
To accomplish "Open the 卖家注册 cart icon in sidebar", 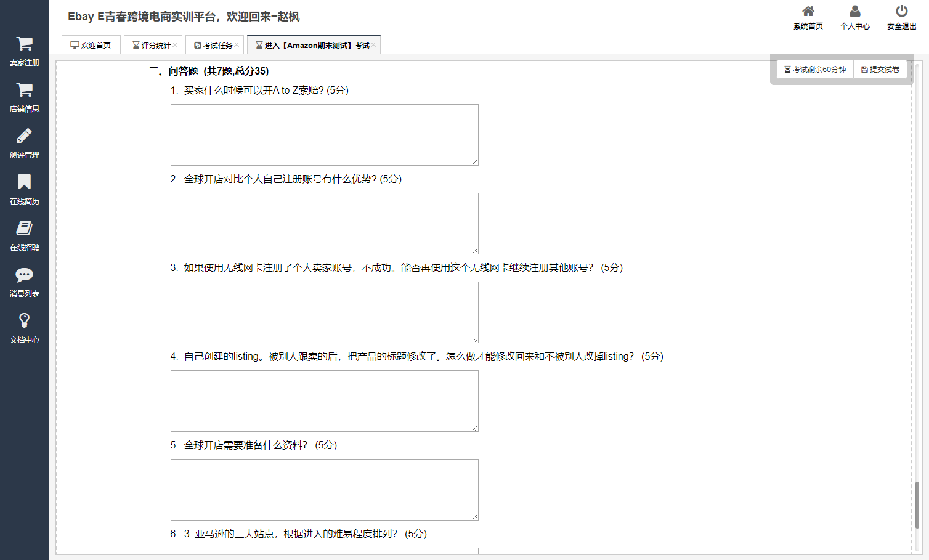I will [x=25, y=44].
